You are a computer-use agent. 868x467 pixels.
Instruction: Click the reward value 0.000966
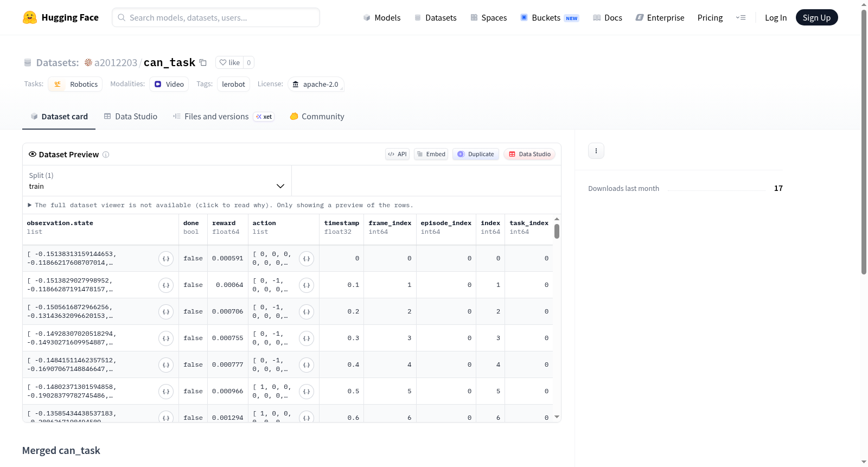[x=228, y=392]
